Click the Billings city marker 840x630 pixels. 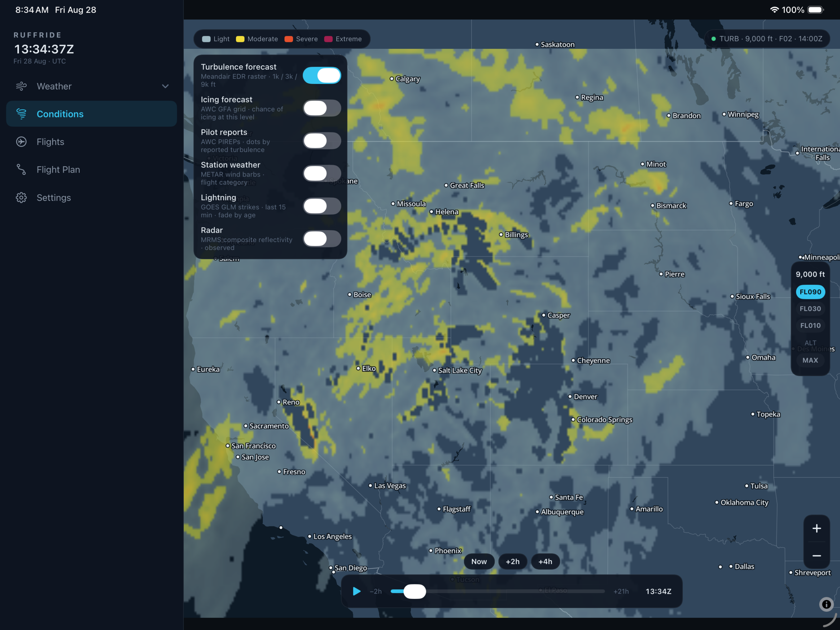click(x=501, y=235)
